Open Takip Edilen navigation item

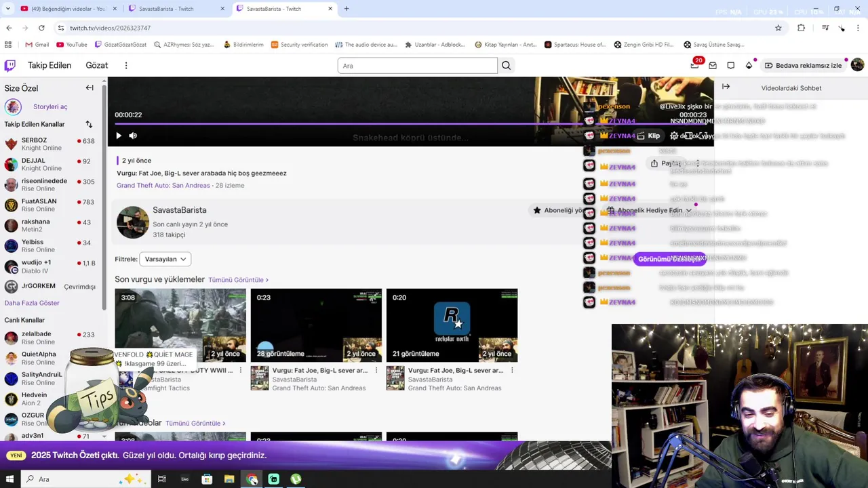point(50,65)
